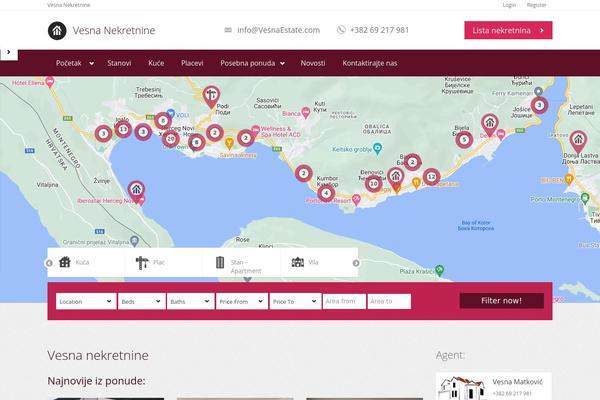Click the house map pin near Donja Lastva
Viewport: 600px width, 400px height.
coord(578,141)
